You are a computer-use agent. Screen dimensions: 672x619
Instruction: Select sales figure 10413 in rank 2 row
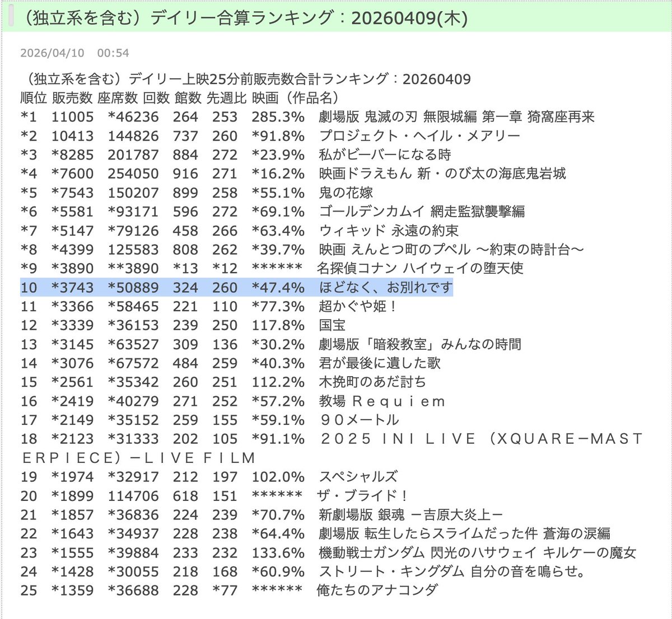[x=73, y=137]
